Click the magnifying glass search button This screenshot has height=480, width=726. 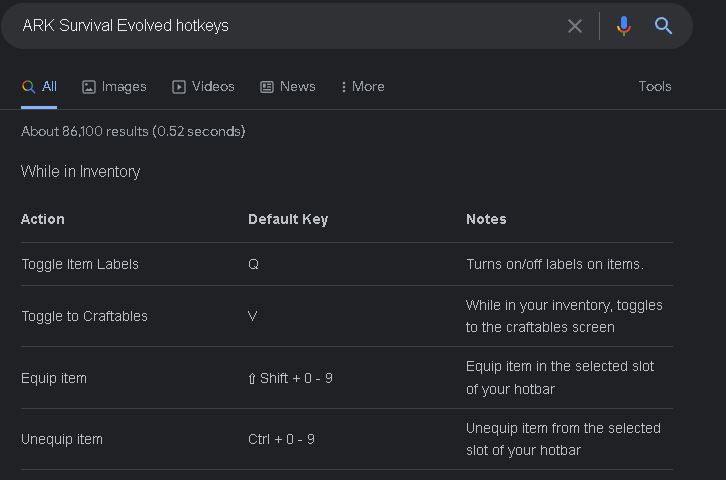pos(663,26)
